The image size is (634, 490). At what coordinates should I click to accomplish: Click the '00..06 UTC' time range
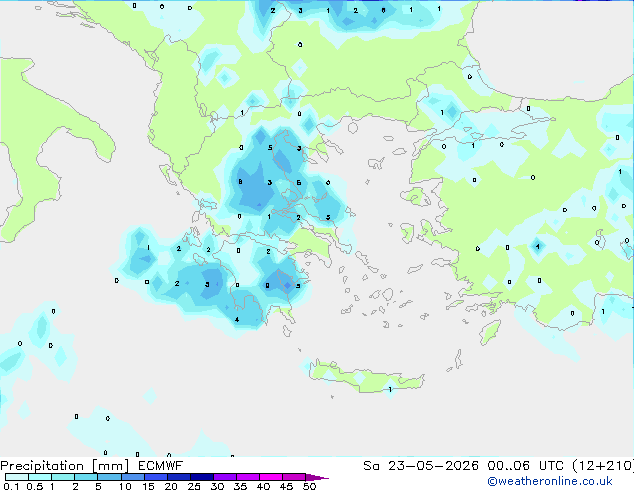click(526, 466)
